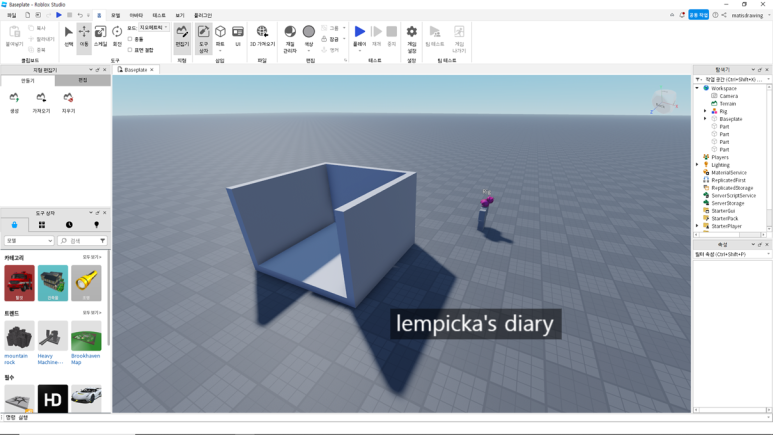773x435 pixels.
Task: Click the fire truck category thumbnail
Action: coord(20,283)
